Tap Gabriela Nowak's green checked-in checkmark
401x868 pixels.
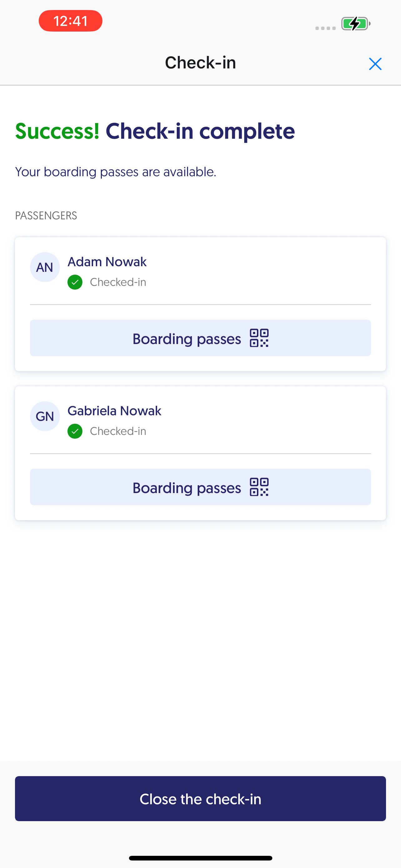click(75, 431)
